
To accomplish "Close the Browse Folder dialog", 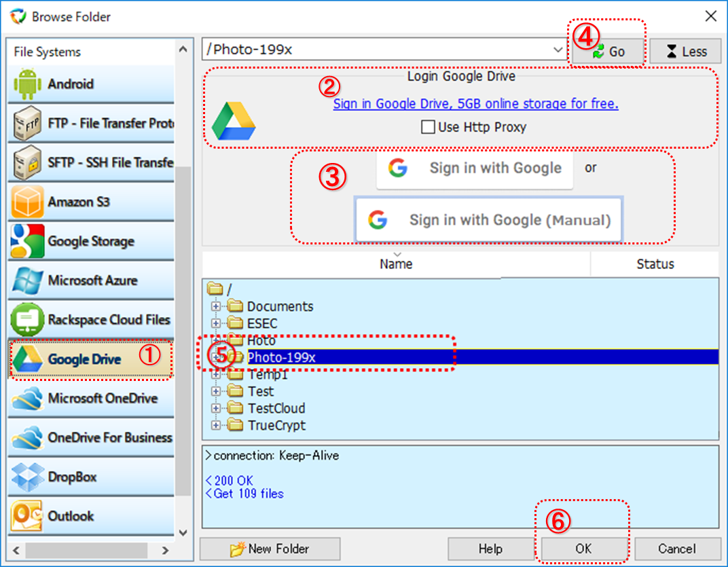I will (710, 16).
